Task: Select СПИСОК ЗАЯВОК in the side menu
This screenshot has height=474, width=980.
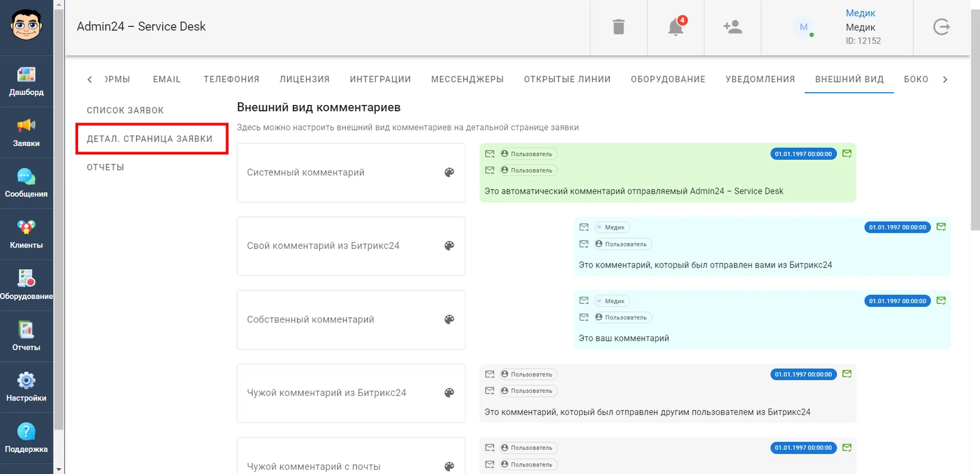Action: point(125,110)
